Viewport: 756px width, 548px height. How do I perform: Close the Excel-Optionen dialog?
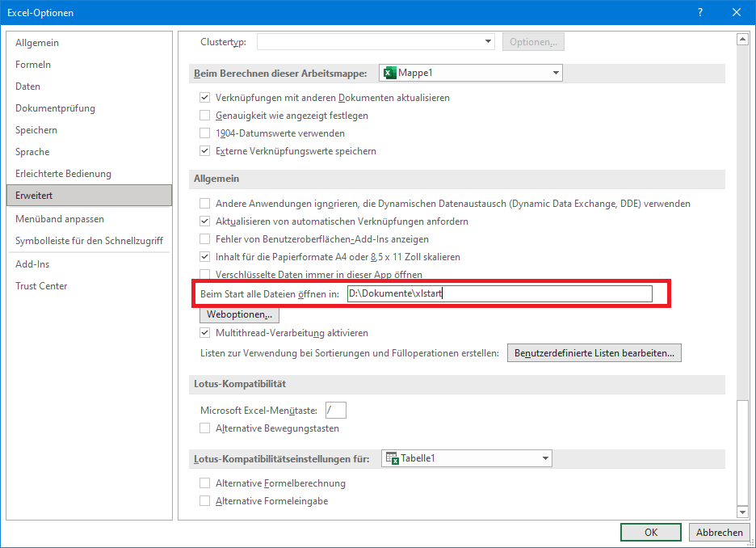pyautogui.click(x=737, y=13)
